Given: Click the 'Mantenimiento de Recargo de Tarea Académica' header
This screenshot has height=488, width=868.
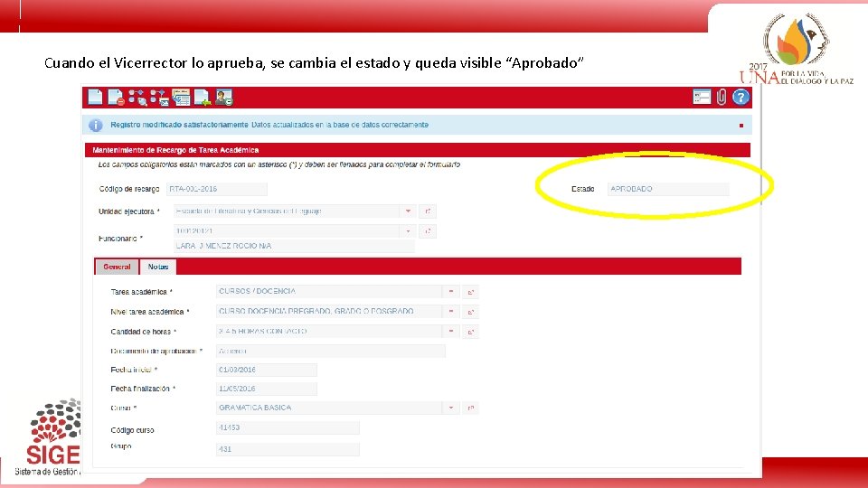Looking at the screenshot, I should point(175,150).
